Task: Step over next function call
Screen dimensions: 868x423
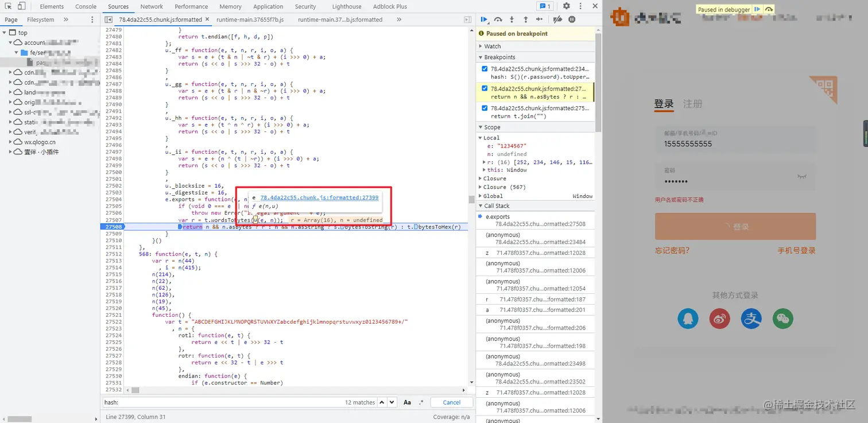Action: point(498,20)
